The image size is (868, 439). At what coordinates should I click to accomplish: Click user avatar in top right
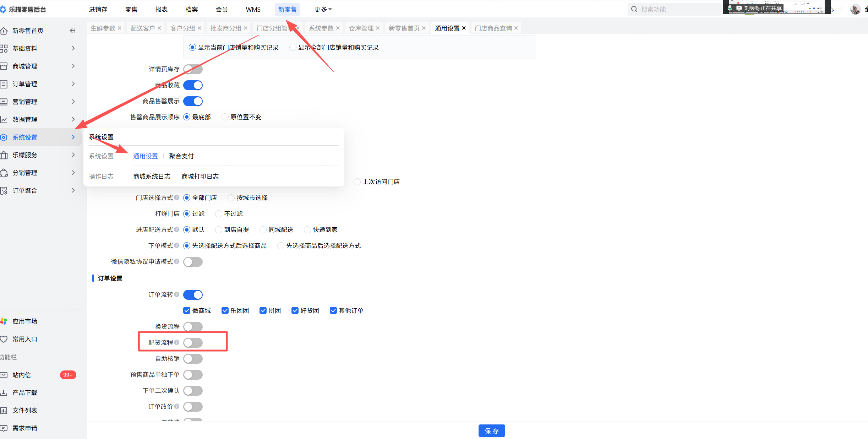(855, 9)
